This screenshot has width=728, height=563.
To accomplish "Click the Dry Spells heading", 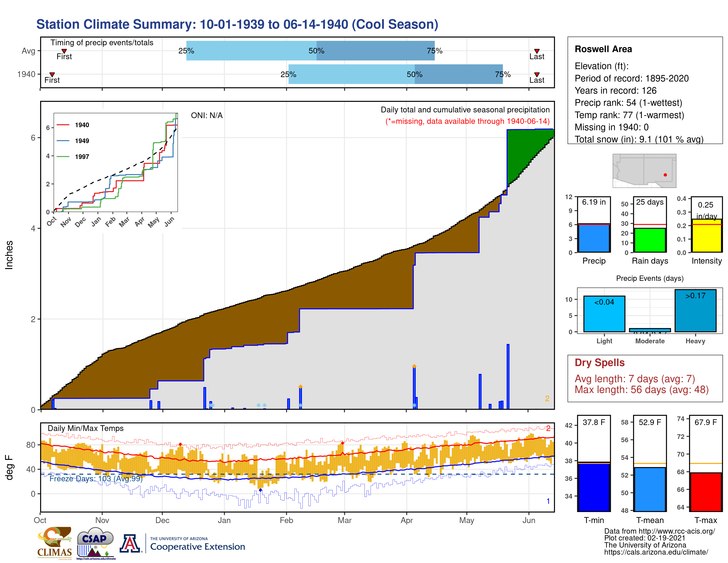I will (599, 363).
